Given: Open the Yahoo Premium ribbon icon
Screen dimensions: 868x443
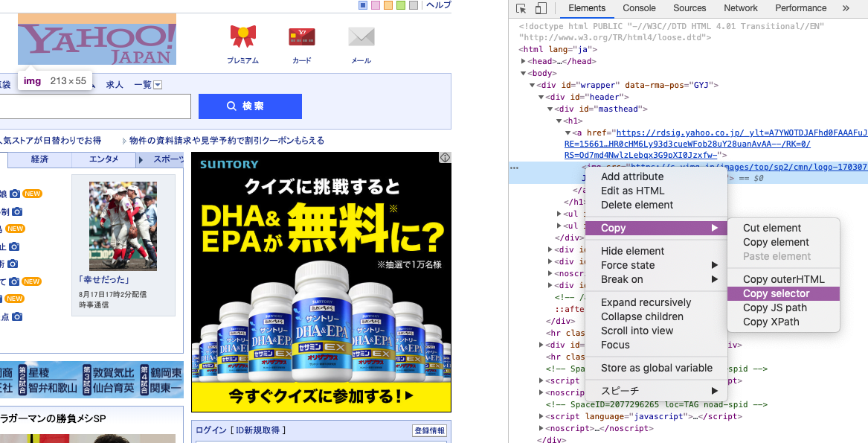Looking at the screenshot, I should (242, 36).
